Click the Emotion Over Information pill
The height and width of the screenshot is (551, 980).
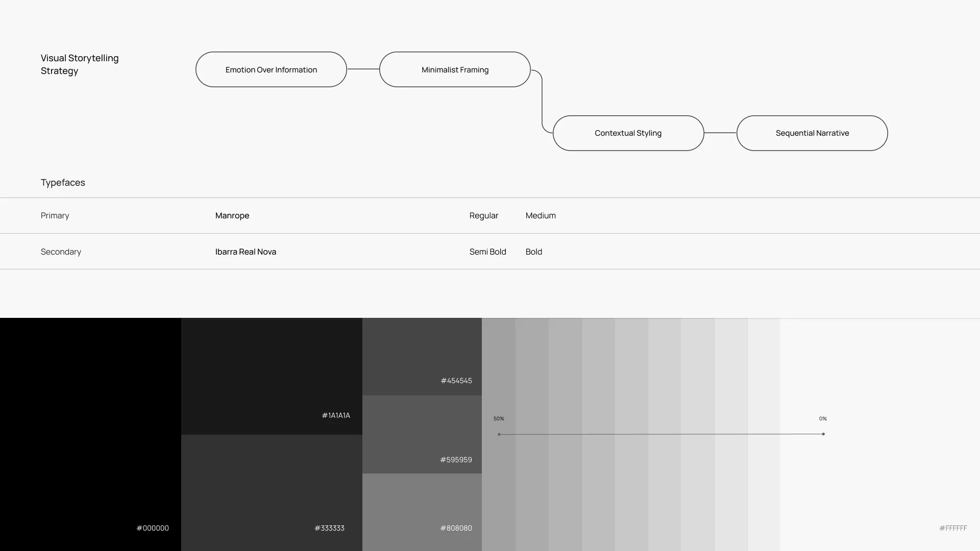point(271,69)
